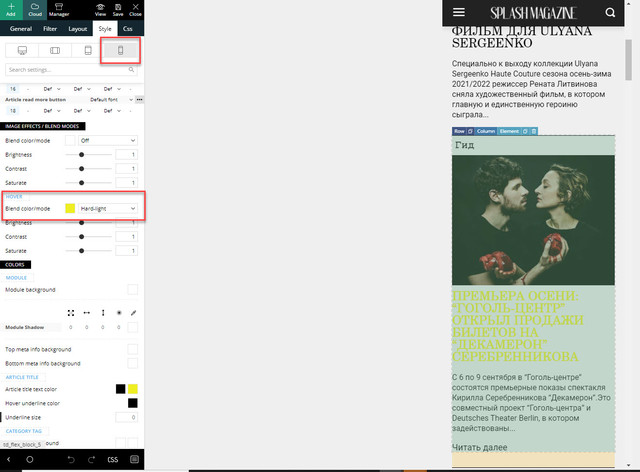Switch to the Filter tab

coord(50,29)
